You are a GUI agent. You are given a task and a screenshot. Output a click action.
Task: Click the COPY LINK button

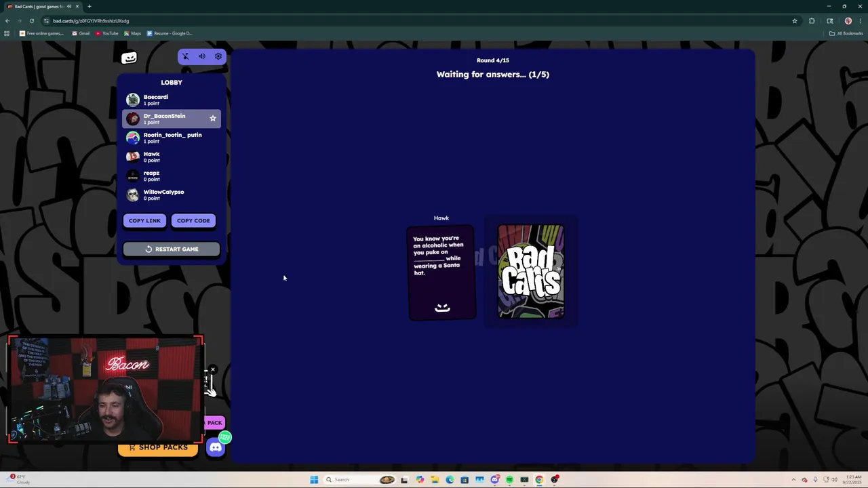pos(144,220)
